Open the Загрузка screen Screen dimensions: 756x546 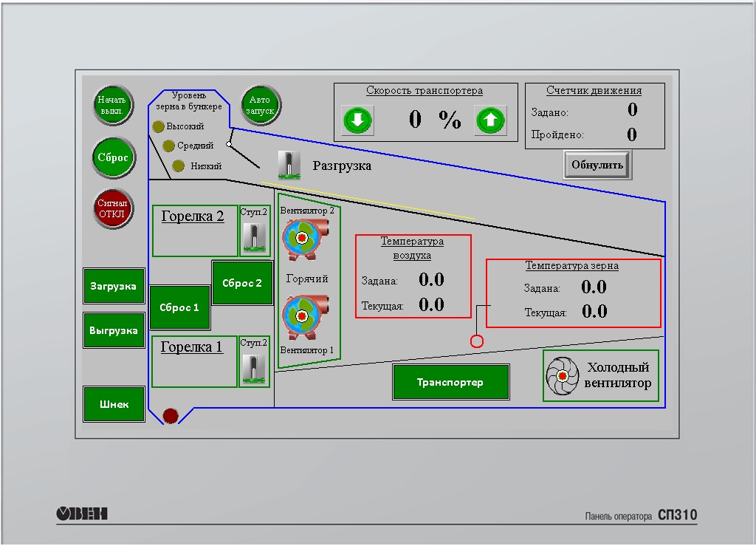(x=114, y=286)
